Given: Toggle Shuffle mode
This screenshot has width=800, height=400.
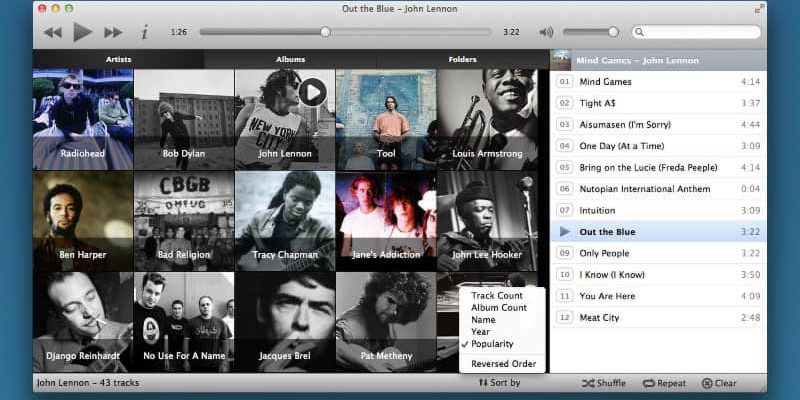Looking at the screenshot, I should pos(604,383).
